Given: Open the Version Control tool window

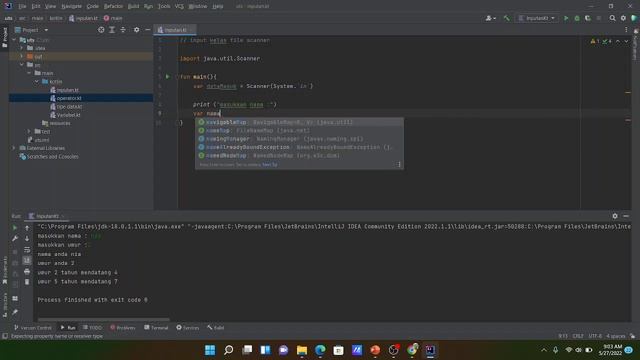Looking at the screenshot, I should pos(33,327).
